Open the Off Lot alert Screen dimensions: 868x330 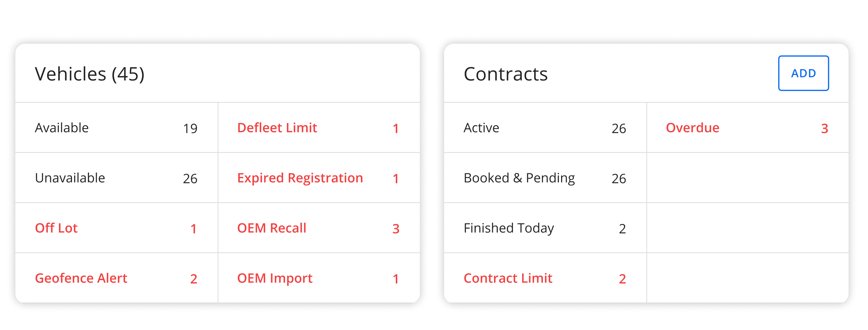[x=116, y=228]
